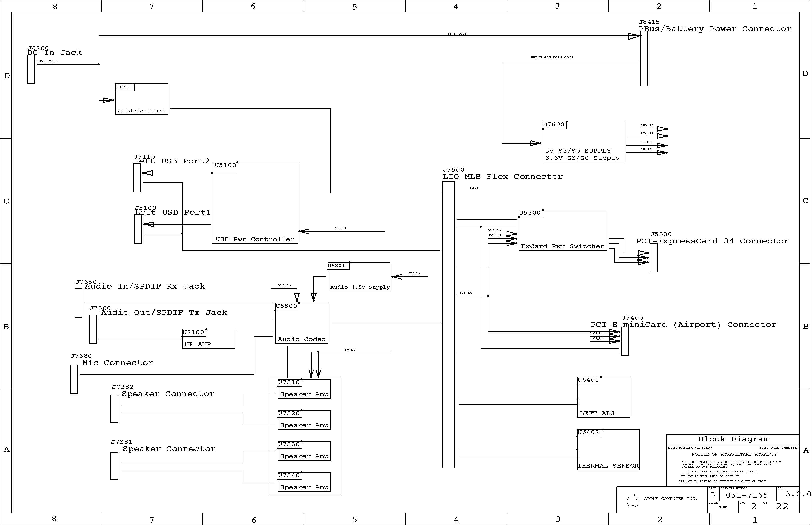Click the J5500 LIO-MLB Flex Connector bar

click(x=448, y=324)
